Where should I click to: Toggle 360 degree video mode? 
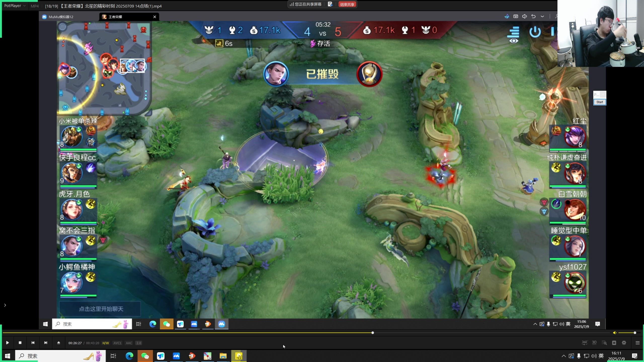(x=585, y=343)
